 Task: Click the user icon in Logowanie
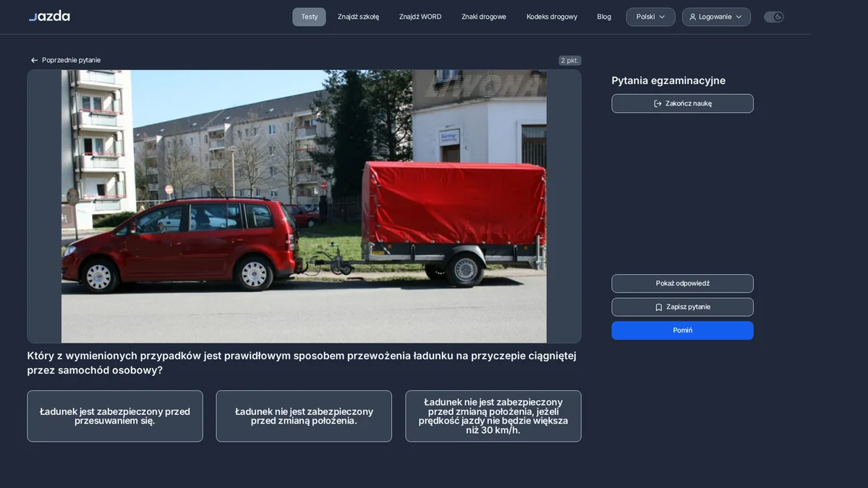point(692,17)
